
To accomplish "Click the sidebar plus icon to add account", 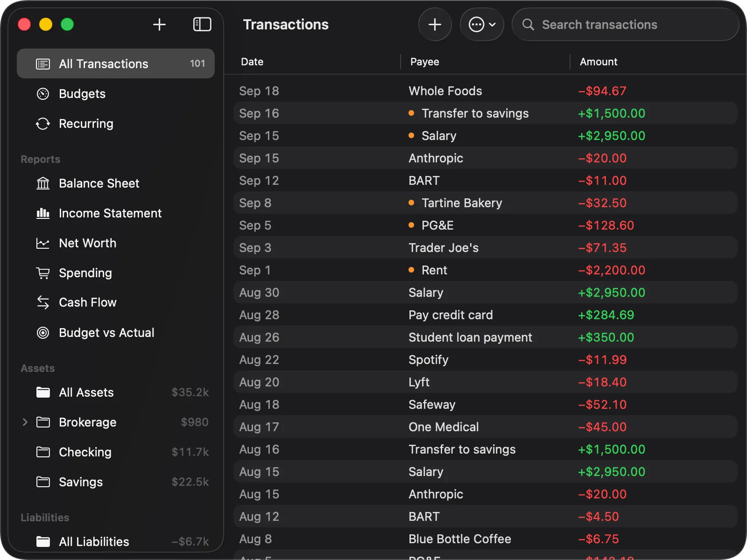I will (x=159, y=24).
